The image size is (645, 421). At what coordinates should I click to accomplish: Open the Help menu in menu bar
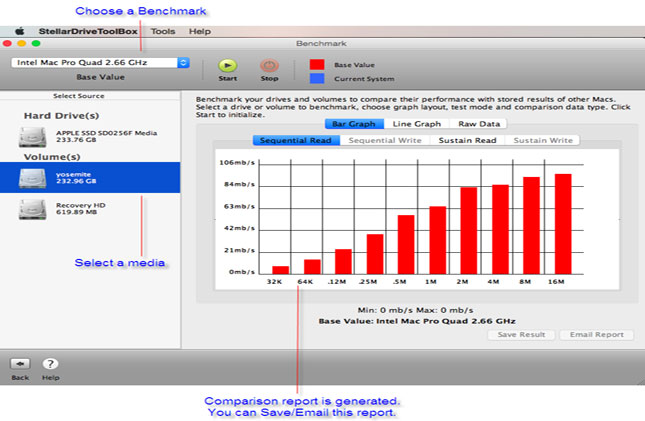(200, 31)
